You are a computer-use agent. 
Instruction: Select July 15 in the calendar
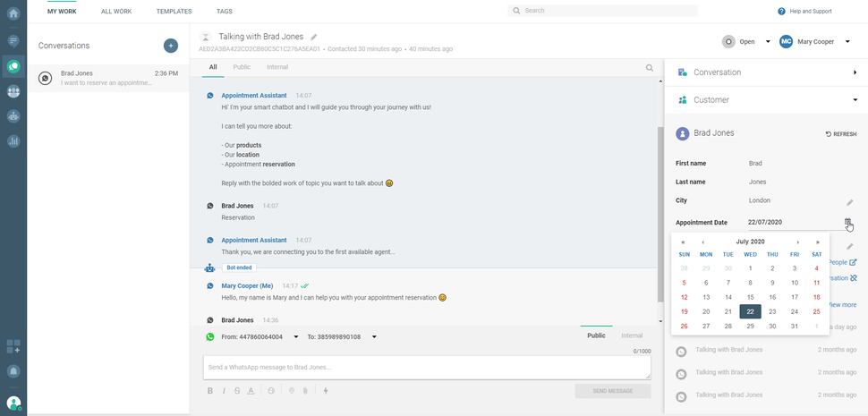pyautogui.click(x=750, y=297)
